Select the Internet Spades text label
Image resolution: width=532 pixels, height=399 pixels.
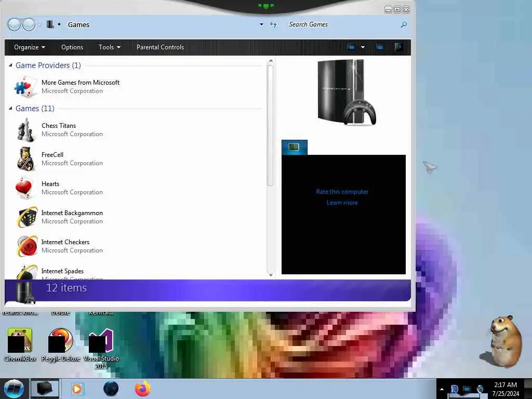tap(62, 271)
